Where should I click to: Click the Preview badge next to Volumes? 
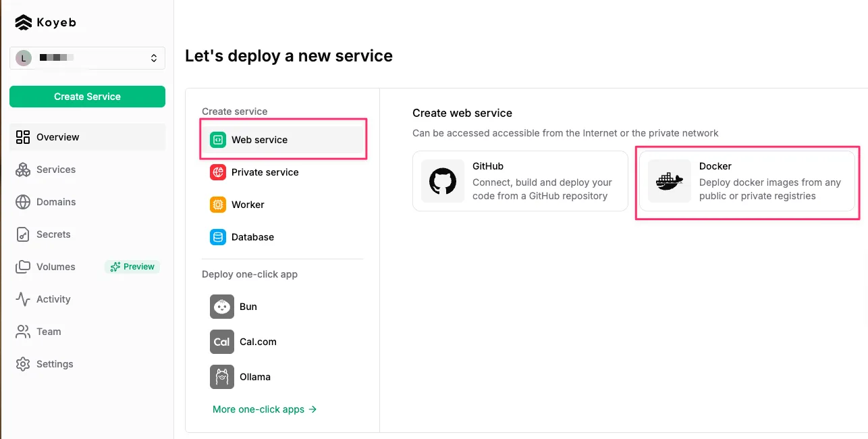coord(132,267)
